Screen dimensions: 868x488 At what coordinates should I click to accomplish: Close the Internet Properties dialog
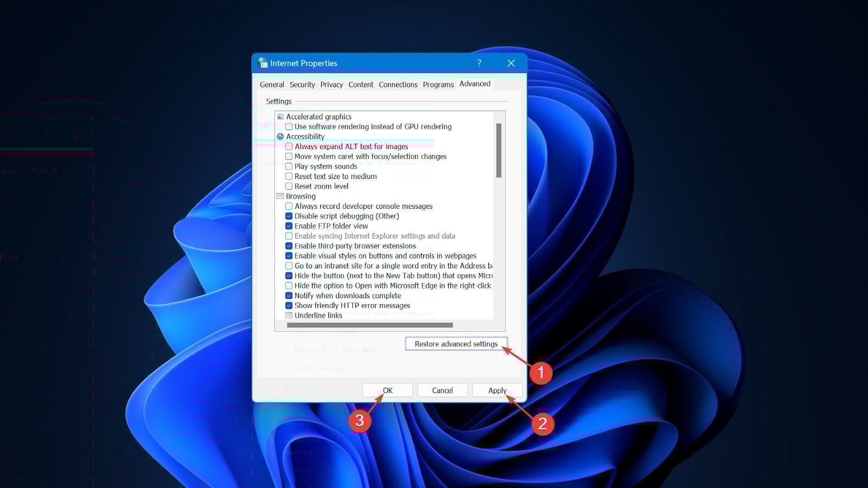pos(511,63)
